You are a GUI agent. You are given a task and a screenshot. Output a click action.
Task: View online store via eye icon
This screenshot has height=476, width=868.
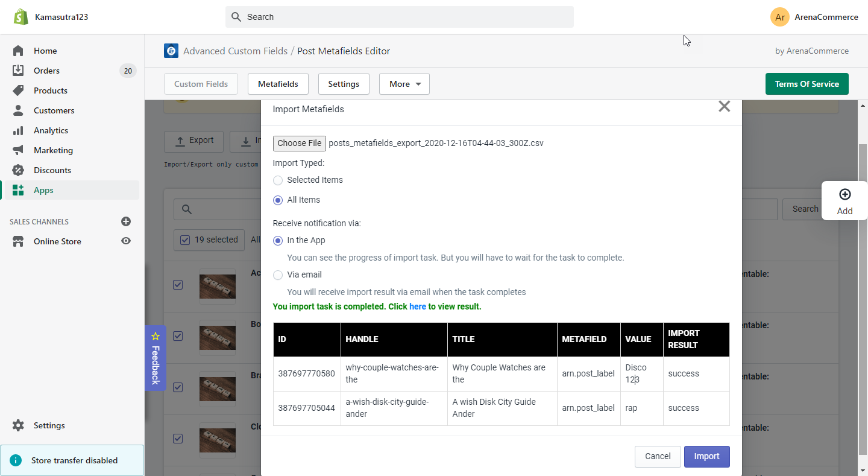pos(126,241)
